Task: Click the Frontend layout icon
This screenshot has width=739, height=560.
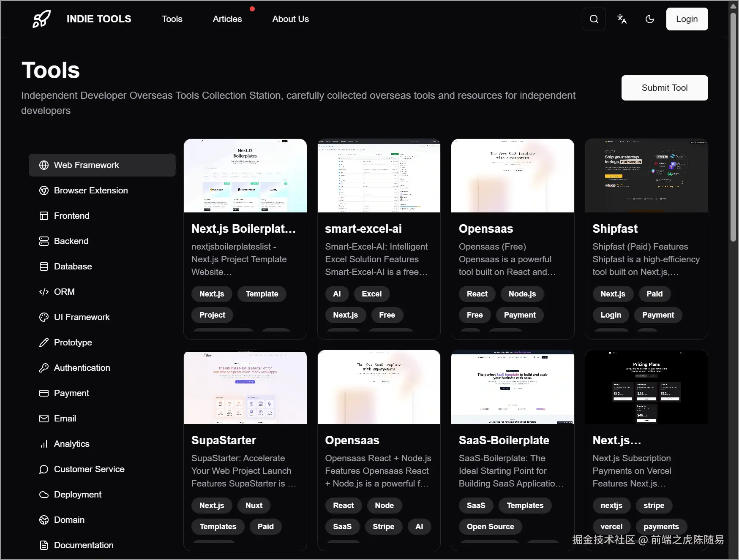Action: coord(44,216)
